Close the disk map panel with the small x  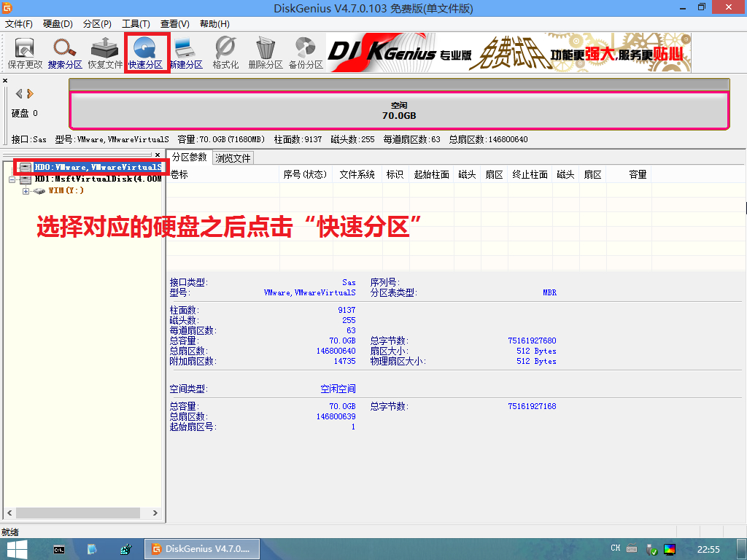[5, 80]
